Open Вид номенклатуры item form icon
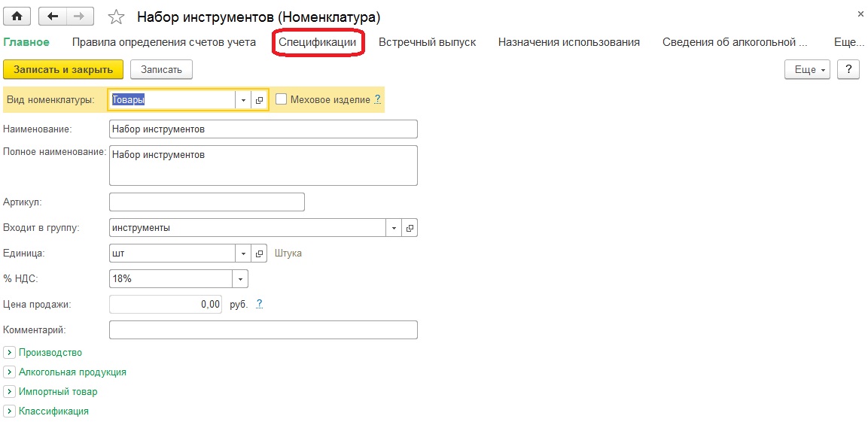This screenshot has height=422, width=868. pyautogui.click(x=260, y=100)
